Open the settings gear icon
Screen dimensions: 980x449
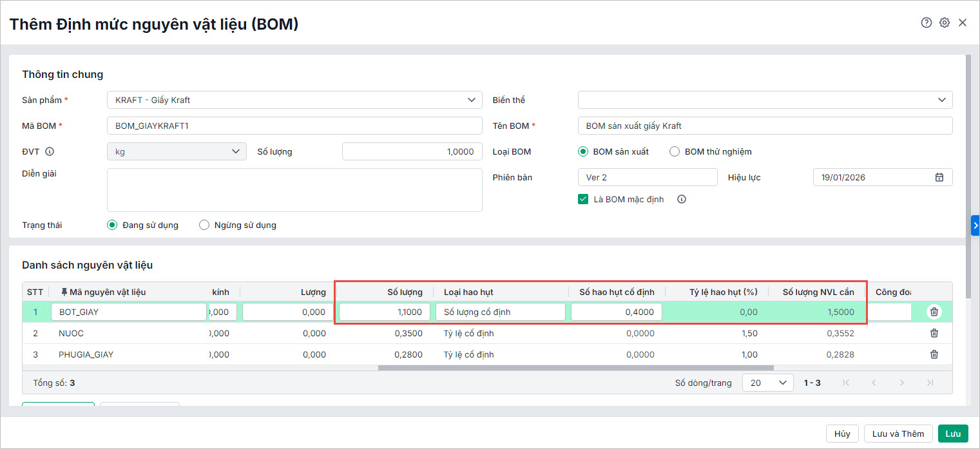click(x=945, y=23)
